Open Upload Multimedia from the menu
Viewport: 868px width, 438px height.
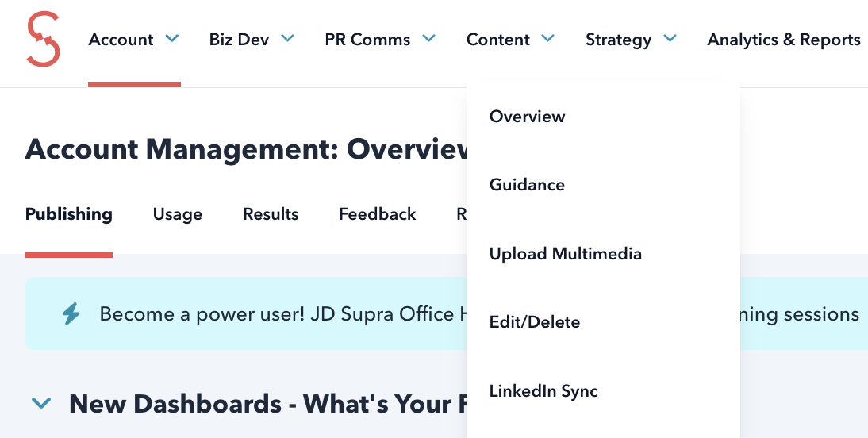tap(565, 254)
